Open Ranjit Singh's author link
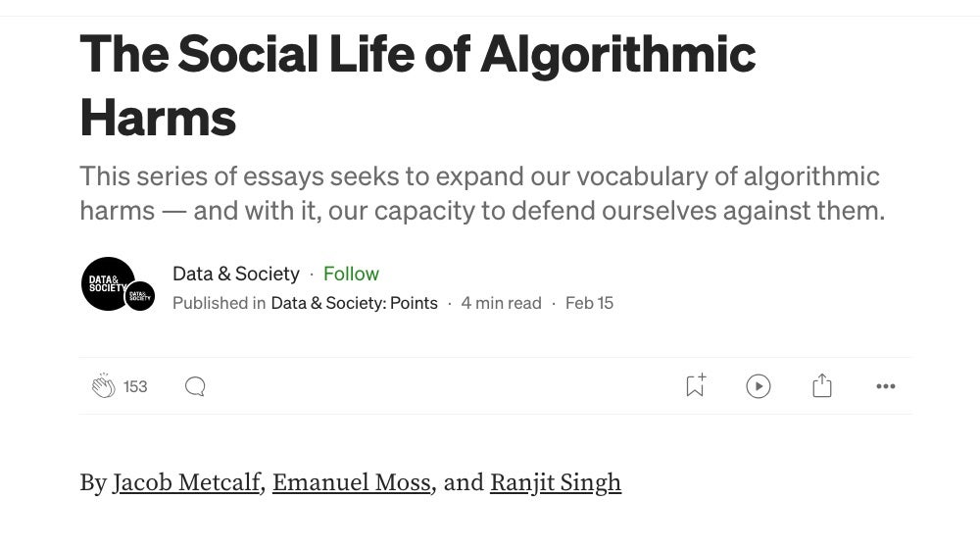 point(555,482)
